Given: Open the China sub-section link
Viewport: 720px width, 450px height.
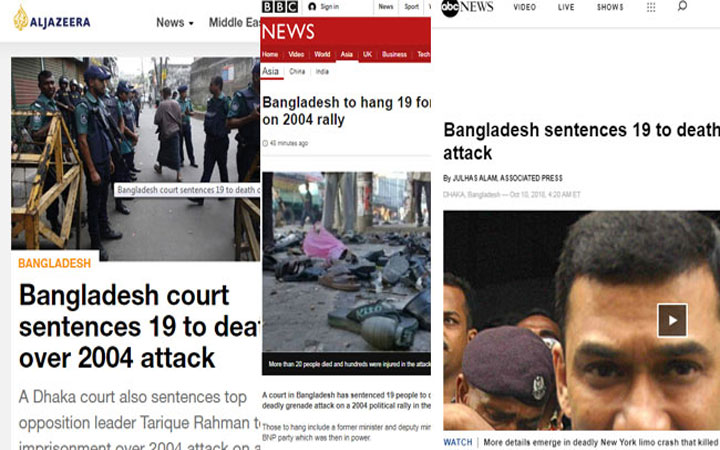Looking at the screenshot, I should [297, 72].
